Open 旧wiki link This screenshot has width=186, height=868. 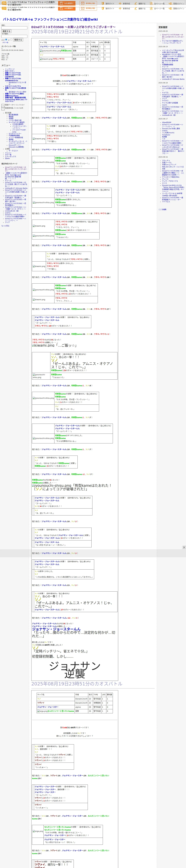point(7,158)
